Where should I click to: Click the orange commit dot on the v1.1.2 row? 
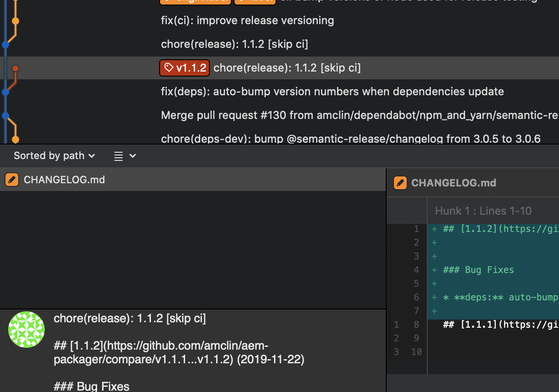16,67
